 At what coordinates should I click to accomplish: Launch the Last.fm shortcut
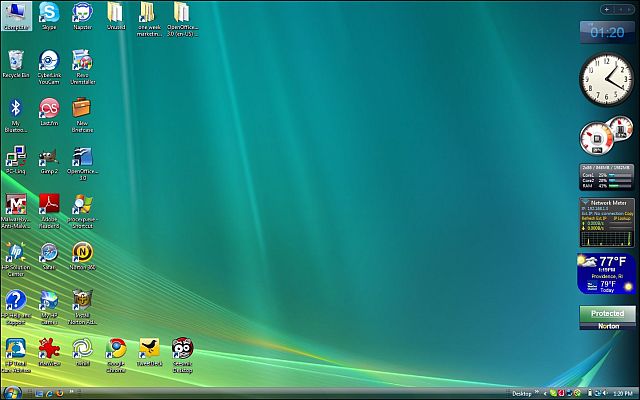(49, 111)
